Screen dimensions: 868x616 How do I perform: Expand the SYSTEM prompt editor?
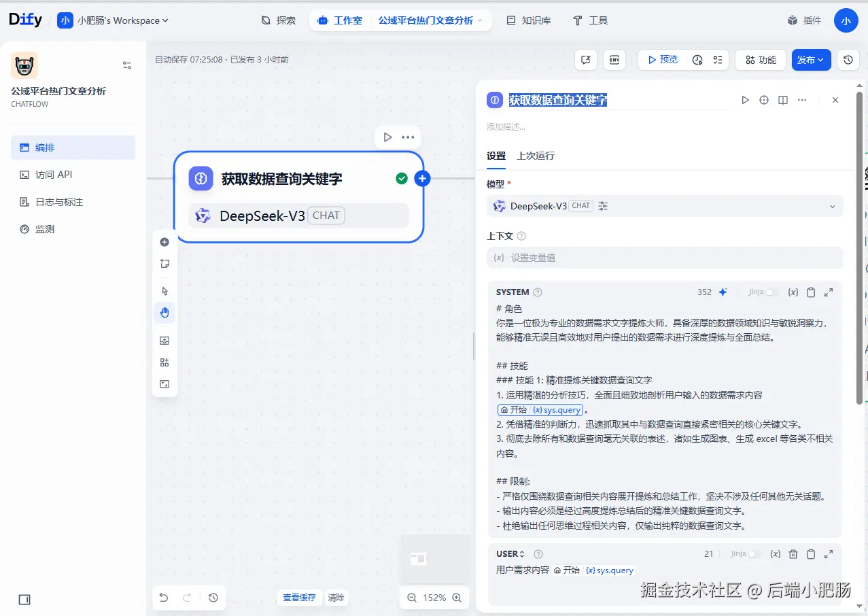(x=829, y=292)
